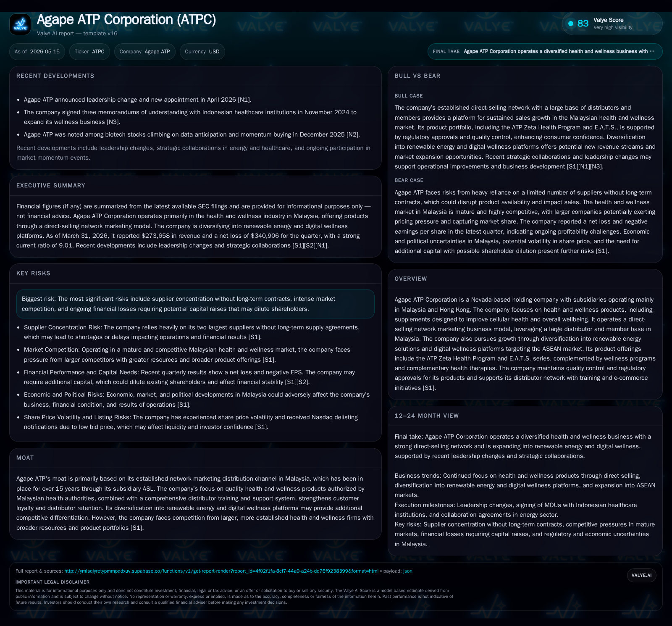The width and height of the screenshot is (672, 626).
Task: Click the FINAL TAKE summary pill
Action: tap(545, 51)
